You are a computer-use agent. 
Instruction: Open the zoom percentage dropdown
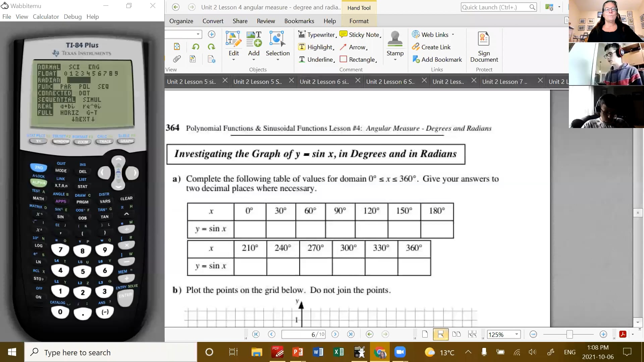click(517, 334)
